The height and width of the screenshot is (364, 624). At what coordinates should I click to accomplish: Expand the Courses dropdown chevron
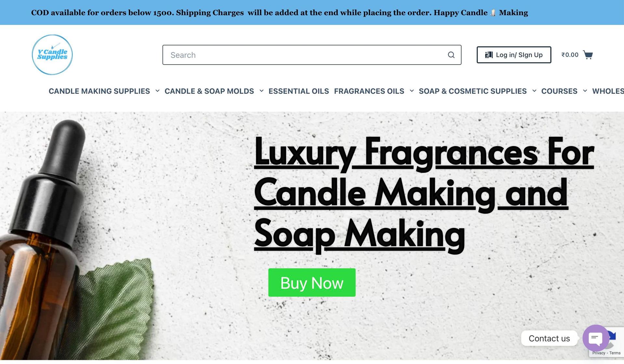[585, 91]
